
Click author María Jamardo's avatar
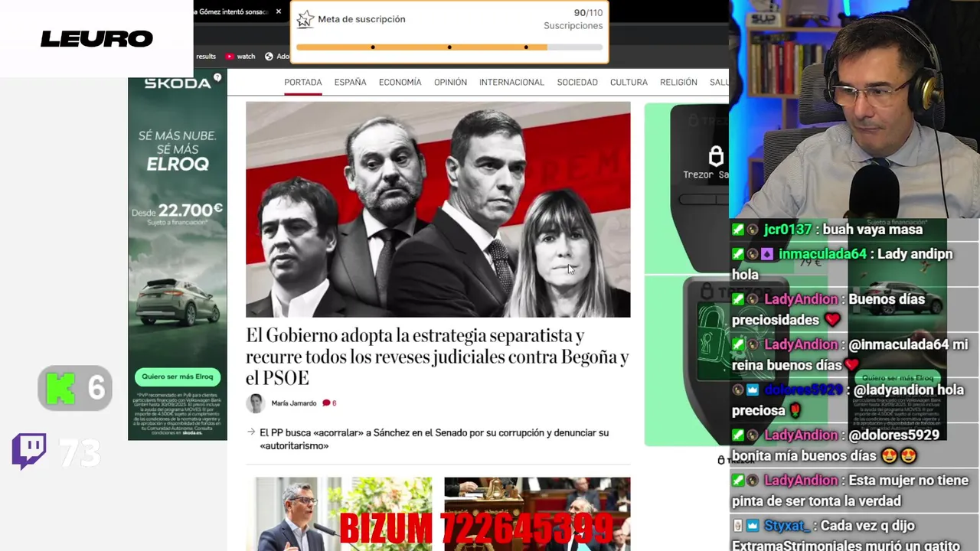click(x=256, y=403)
